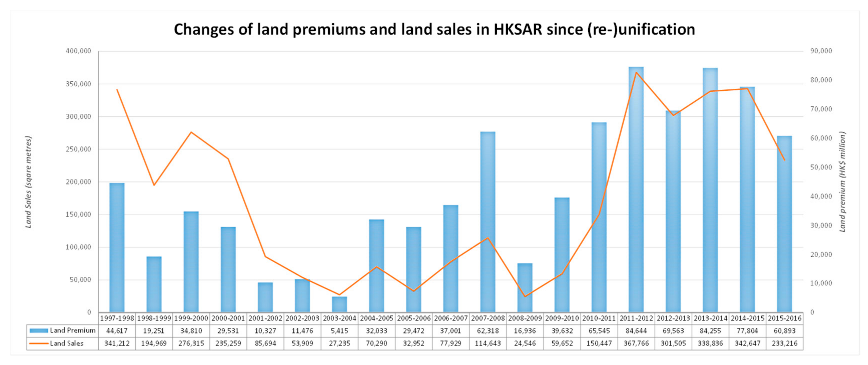Click the 1997-1998 year label cell
This screenshot has height=365, width=868.
tap(117, 318)
